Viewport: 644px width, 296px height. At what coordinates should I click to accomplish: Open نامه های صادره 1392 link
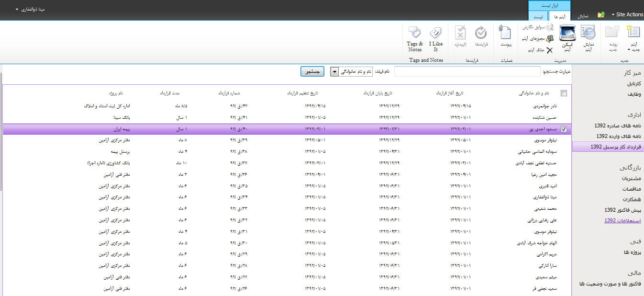618,125
